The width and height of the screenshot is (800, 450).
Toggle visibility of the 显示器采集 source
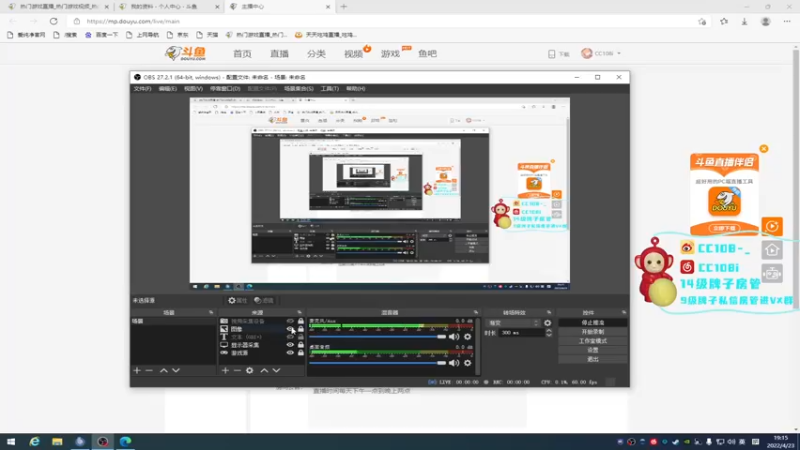290,345
